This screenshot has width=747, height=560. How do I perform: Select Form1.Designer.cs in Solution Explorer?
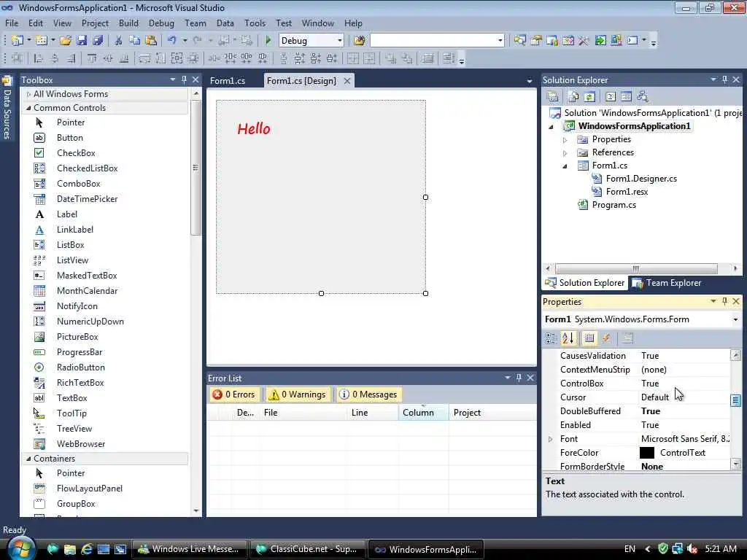(x=641, y=179)
